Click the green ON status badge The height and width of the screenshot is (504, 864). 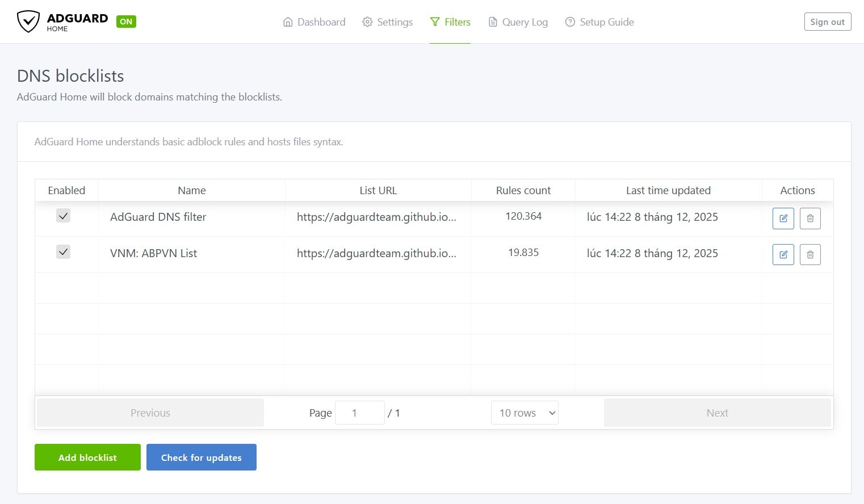tap(126, 22)
